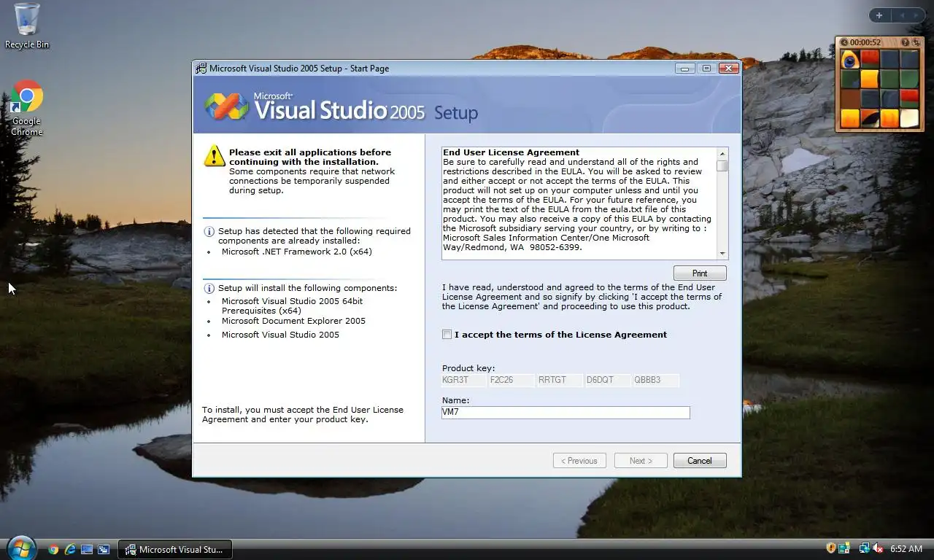Click the Product key: label
Image resolution: width=934 pixels, height=560 pixels.
(x=468, y=368)
